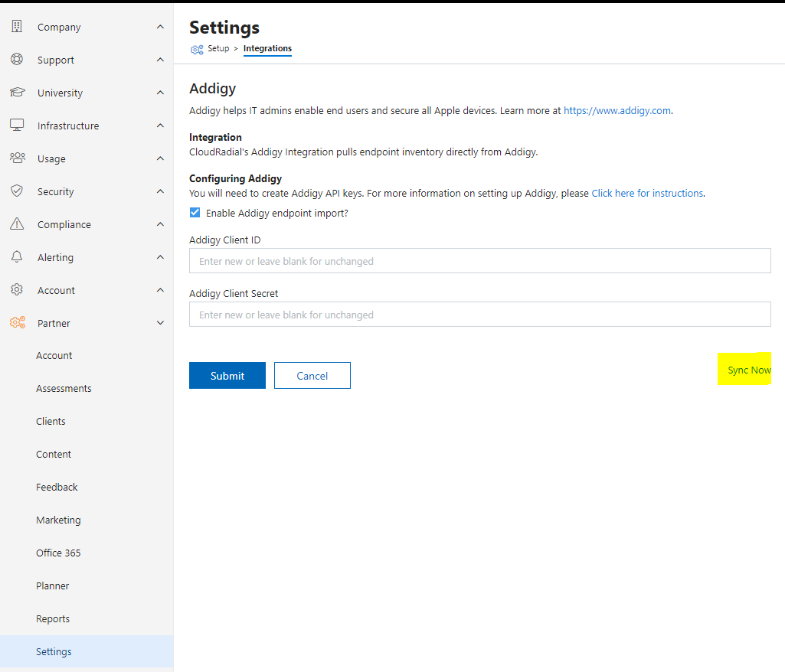Open Feedback in Partner menu

click(57, 488)
